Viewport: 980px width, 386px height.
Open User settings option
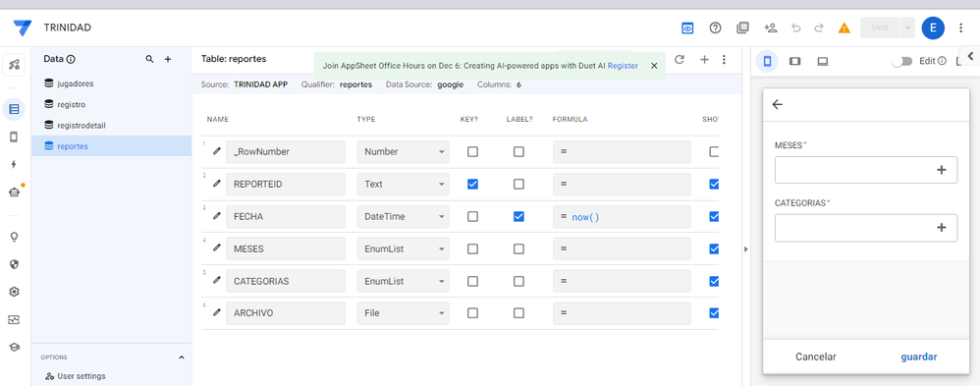point(76,376)
